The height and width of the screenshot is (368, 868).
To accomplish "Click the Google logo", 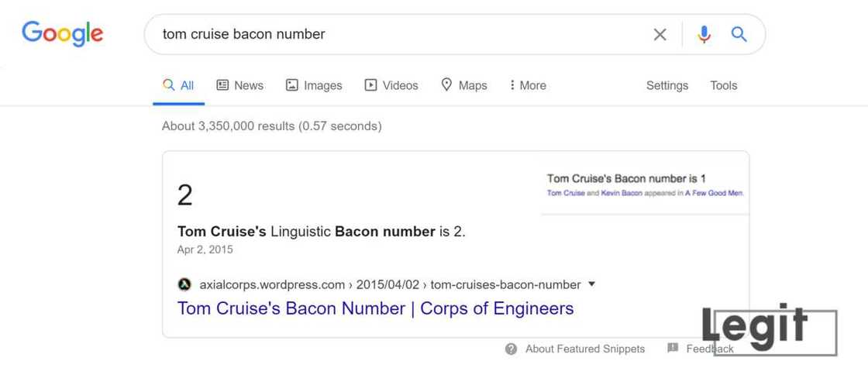I will [x=62, y=33].
